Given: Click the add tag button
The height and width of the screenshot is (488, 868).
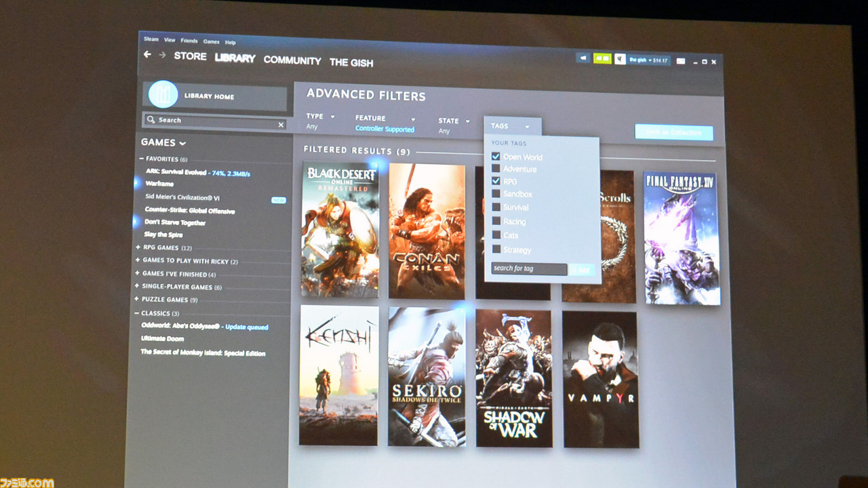Looking at the screenshot, I should click(582, 270).
